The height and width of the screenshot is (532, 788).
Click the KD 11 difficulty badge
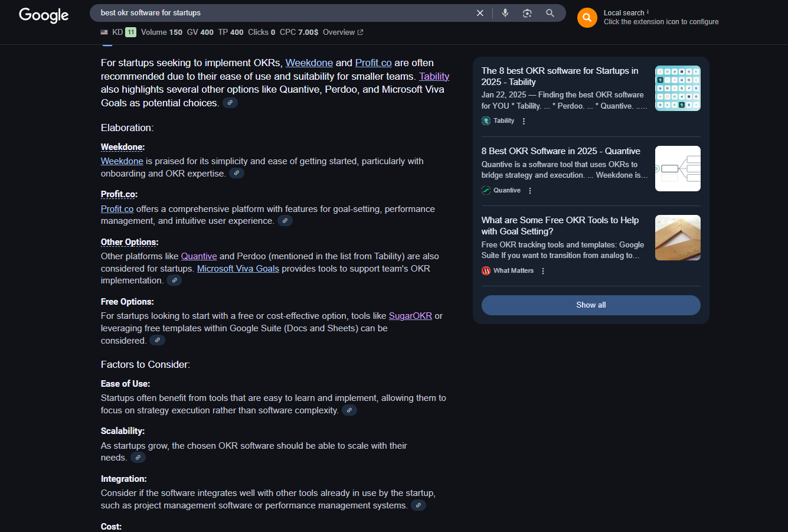point(130,32)
